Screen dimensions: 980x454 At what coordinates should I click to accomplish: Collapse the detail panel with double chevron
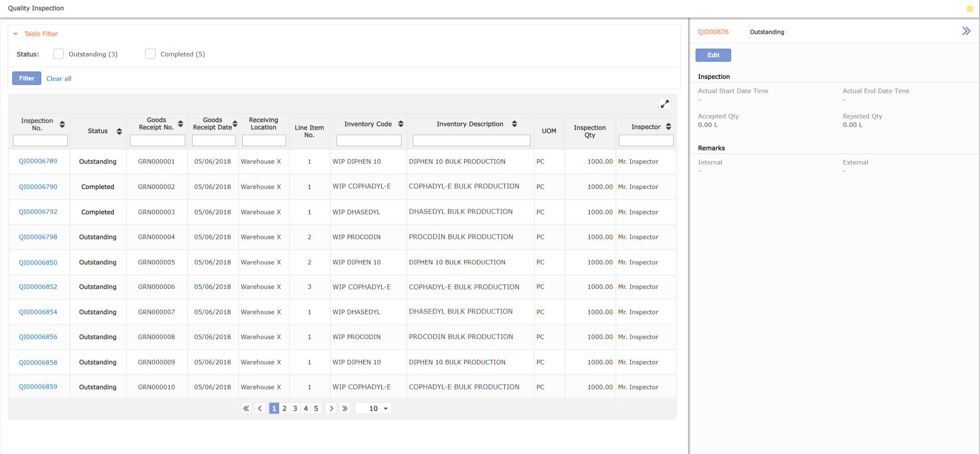click(966, 31)
